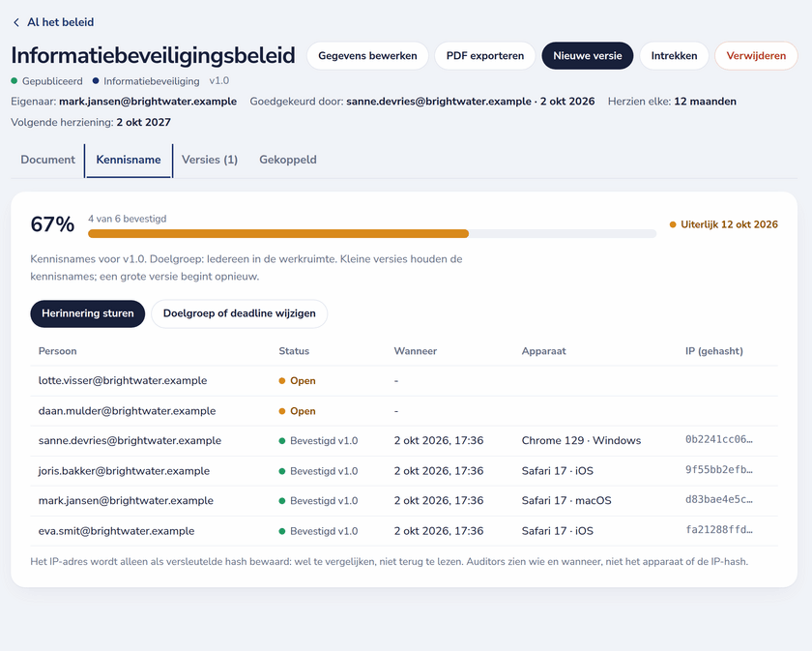Screen dimensions: 812x651
Task: Go back via Al het beleid link
Action: point(53,22)
